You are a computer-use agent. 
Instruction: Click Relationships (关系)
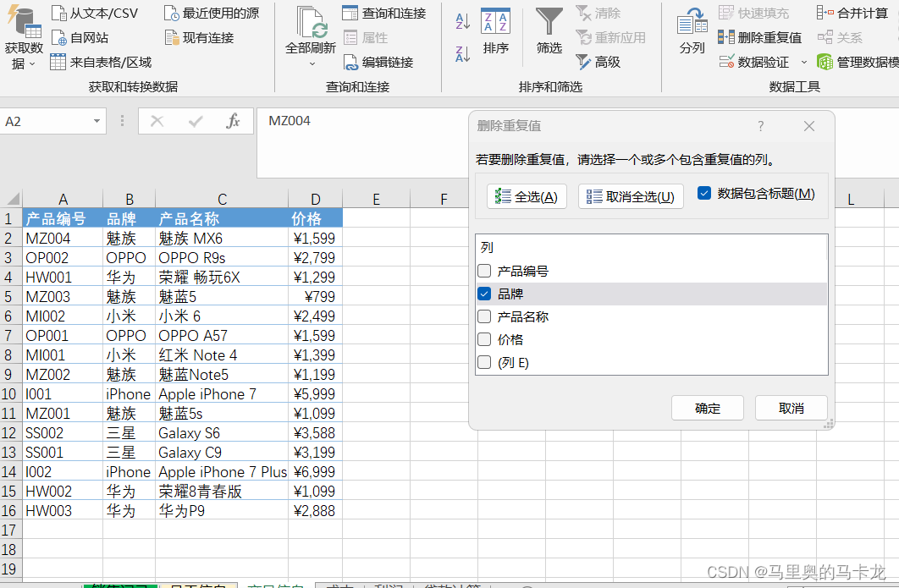point(840,38)
